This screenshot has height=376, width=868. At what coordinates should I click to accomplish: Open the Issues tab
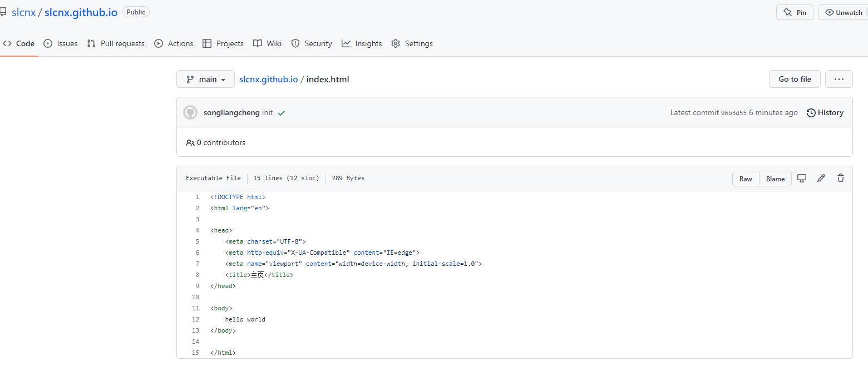click(61, 43)
